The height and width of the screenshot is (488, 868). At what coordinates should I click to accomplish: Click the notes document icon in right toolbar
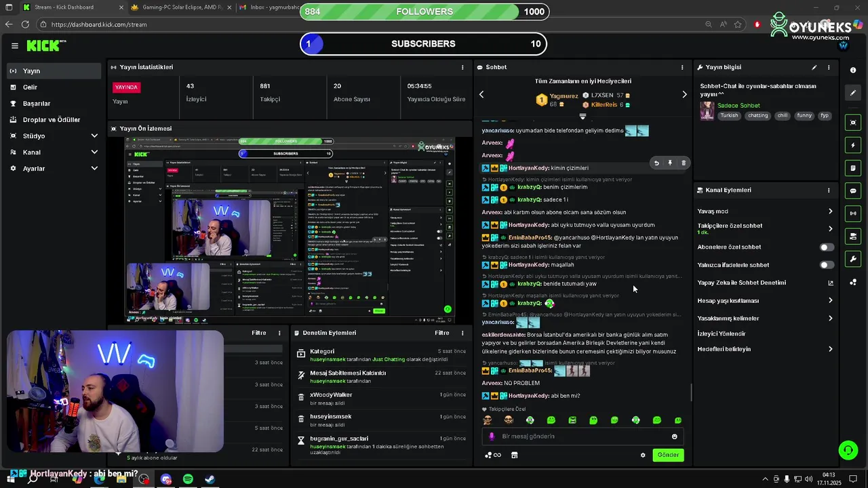pyautogui.click(x=853, y=168)
